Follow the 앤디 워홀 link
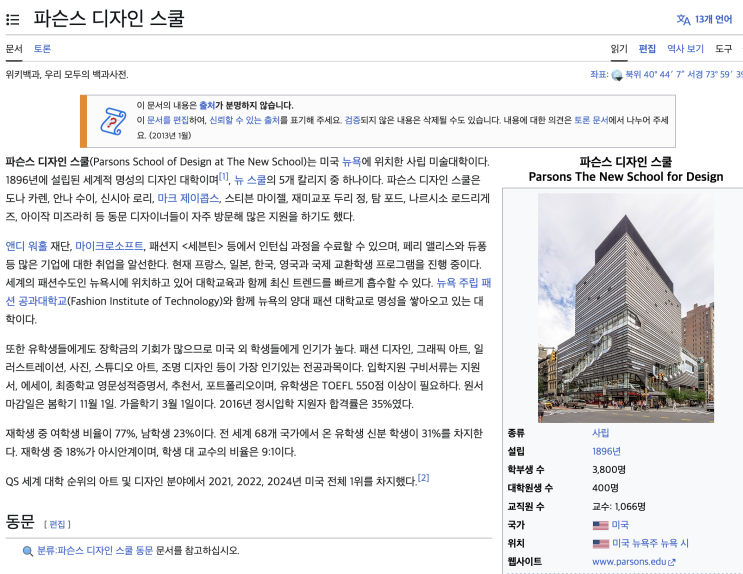The height and width of the screenshot is (574, 743). (x=27, y=246)
